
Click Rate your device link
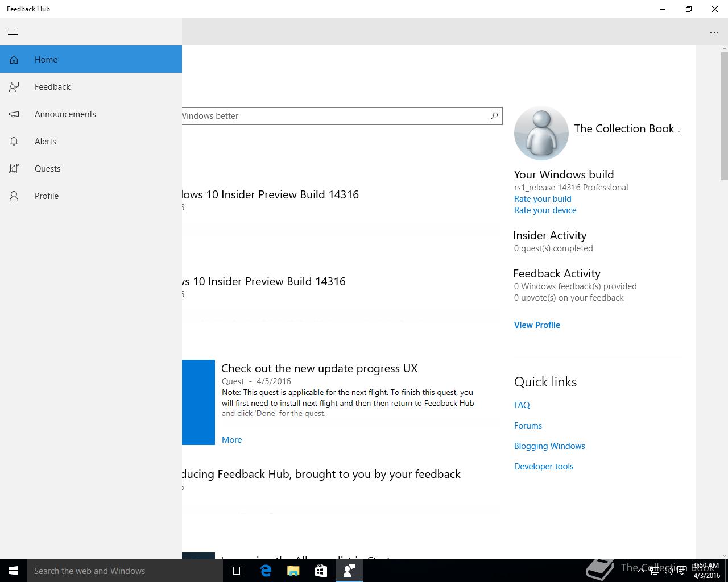(x=545, y=210)
